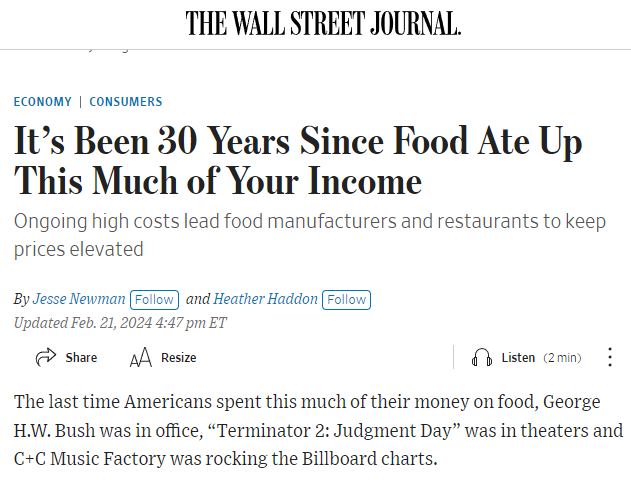This screenshot has width=631, height=485.
Task: Click the Listen headphones icon
Action: pyautogui.click(x=482, y=357)
